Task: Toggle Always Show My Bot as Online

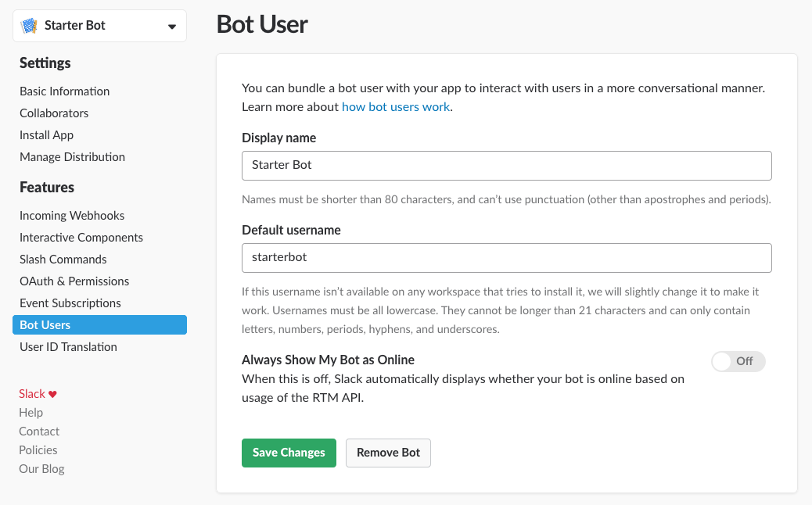Action: (738, 361)
